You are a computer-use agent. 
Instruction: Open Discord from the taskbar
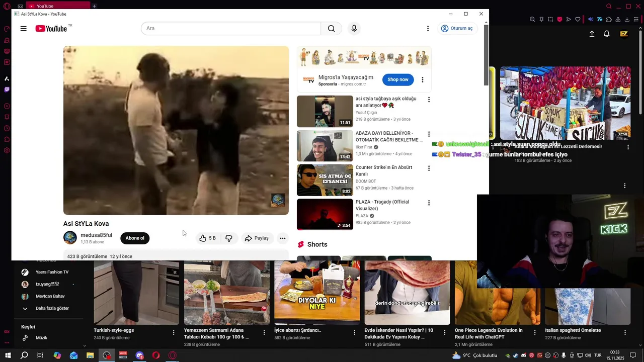(x=139, y=355)
